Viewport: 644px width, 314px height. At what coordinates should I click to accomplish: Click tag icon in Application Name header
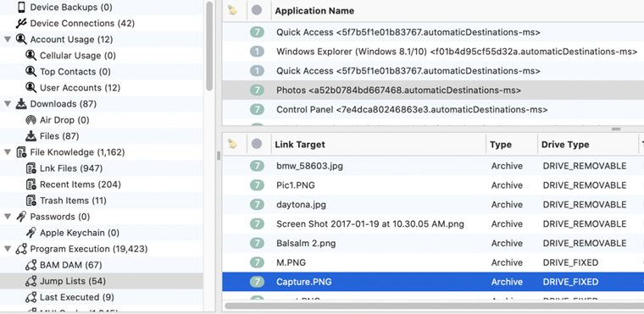pos(232,10)
